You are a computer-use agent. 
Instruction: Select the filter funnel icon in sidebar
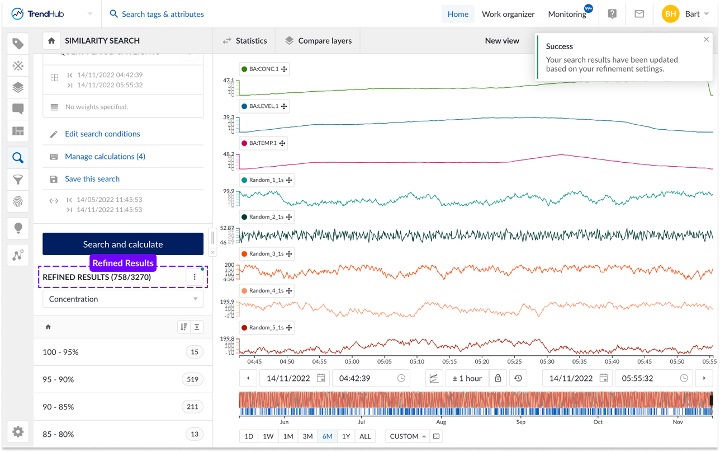(x=18, y=179)
